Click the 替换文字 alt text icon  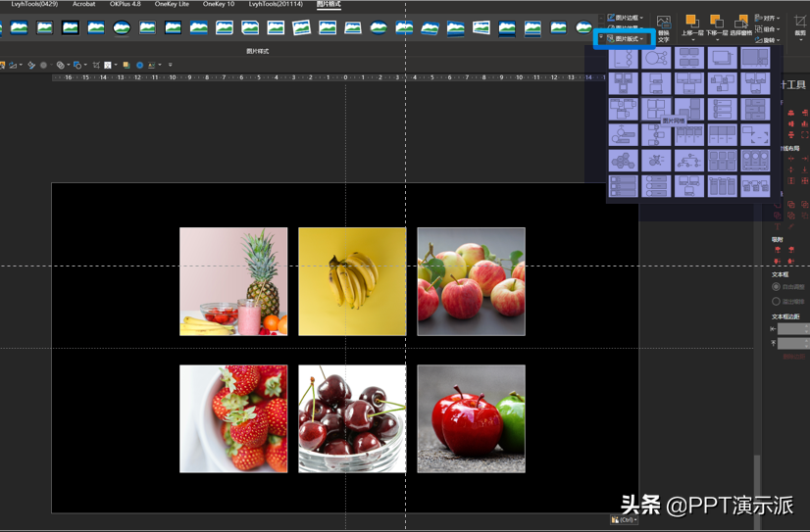(x=664, y=28)
